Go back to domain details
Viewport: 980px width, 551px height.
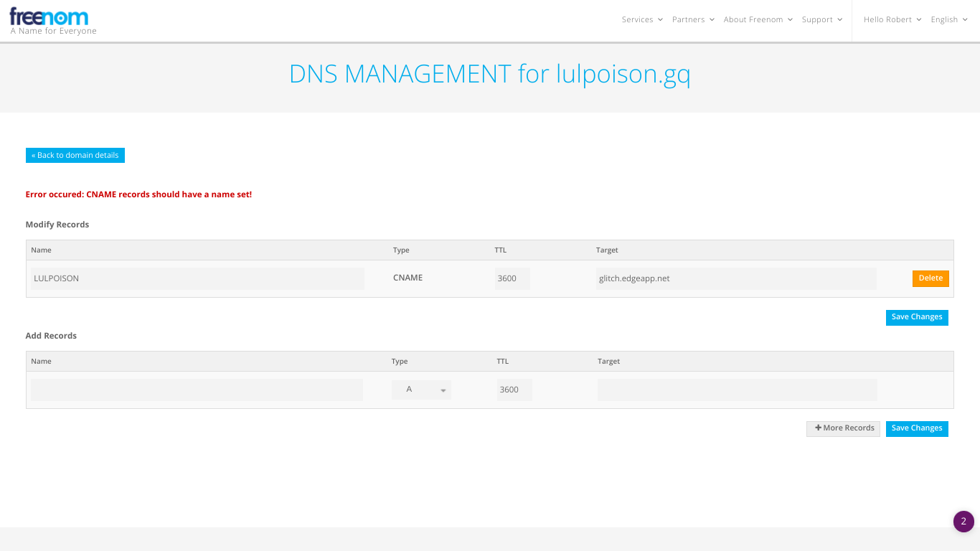tap(75, 156)
